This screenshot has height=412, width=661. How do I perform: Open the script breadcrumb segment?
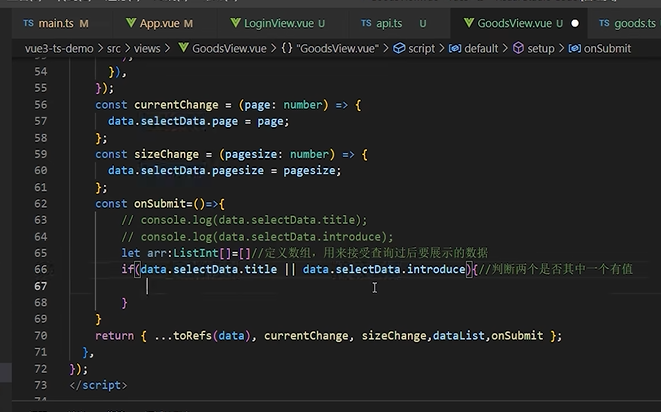[421, 48]
